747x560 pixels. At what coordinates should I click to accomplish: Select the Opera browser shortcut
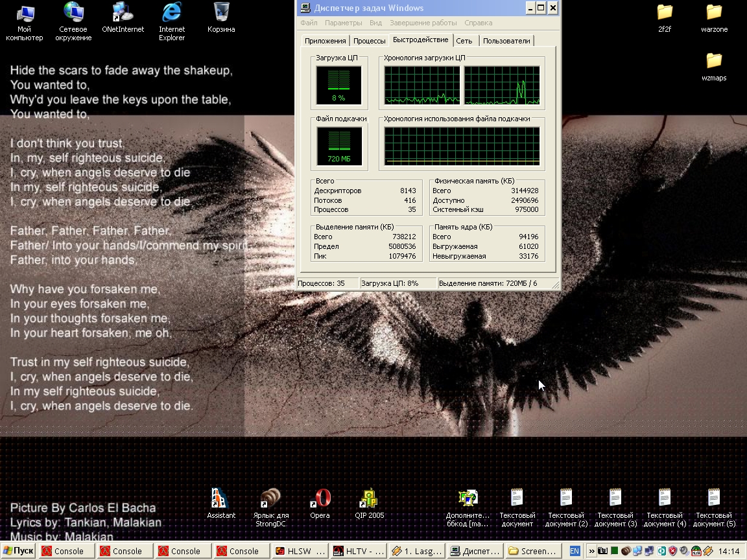320,504
